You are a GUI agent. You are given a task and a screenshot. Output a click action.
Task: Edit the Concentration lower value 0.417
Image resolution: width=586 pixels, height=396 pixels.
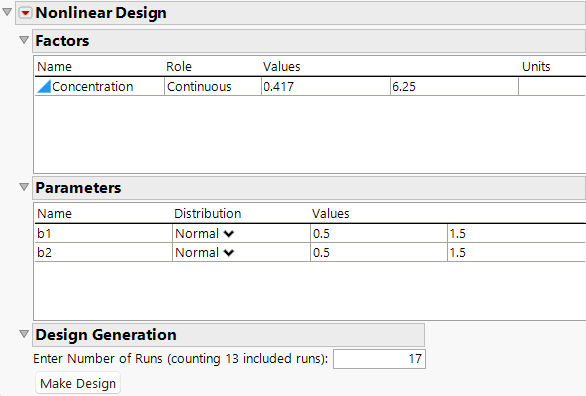[326, 87]
